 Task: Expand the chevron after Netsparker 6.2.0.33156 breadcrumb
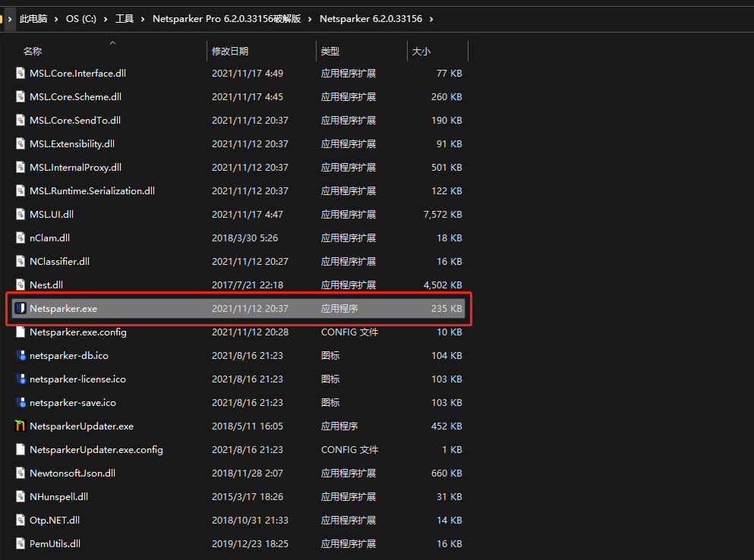tap(431, 19)
